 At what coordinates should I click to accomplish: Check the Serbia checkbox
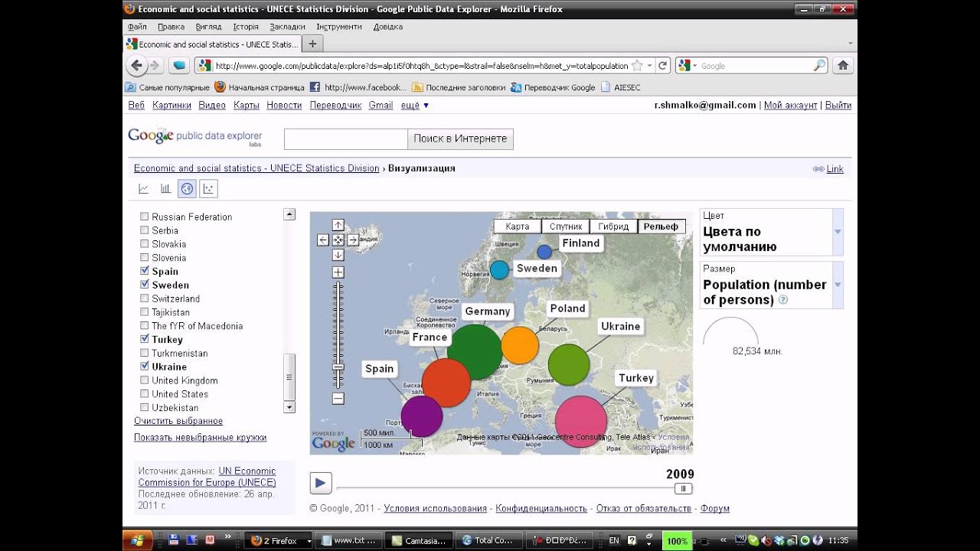[x=144, y=230]
